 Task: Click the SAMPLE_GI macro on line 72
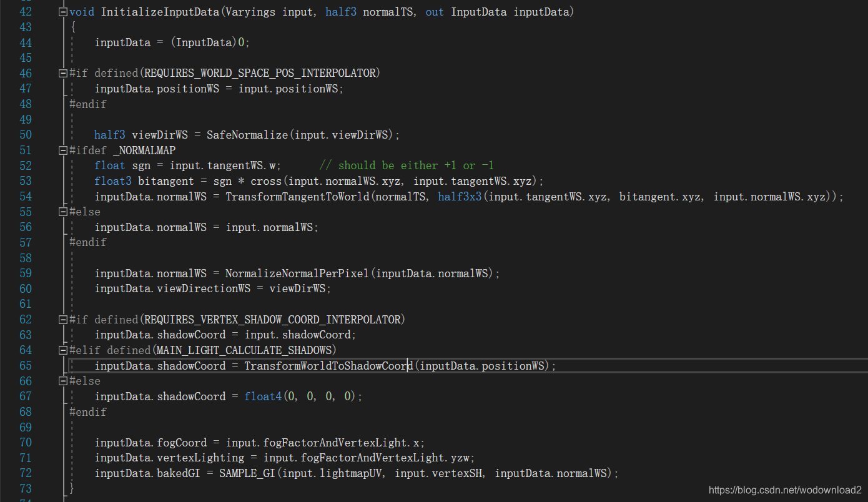[x=247, y=473]
